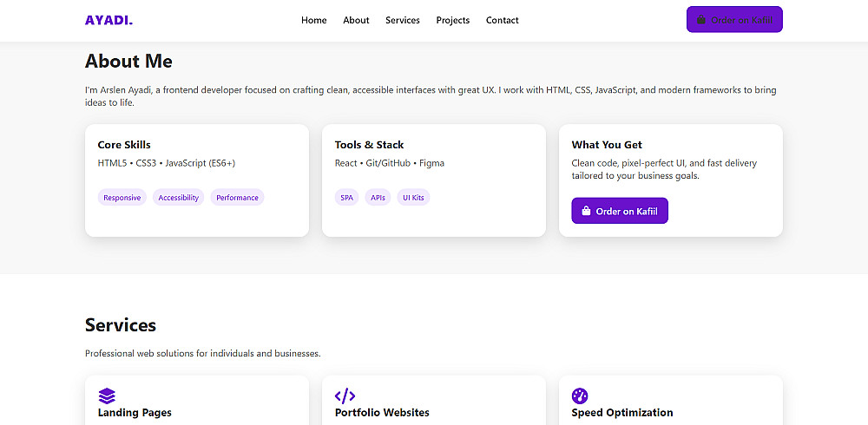Click the Portfolio Websites code icon
Image resolution: width=868 pixels, height=425 pixels.
click(x=345, y=396)
